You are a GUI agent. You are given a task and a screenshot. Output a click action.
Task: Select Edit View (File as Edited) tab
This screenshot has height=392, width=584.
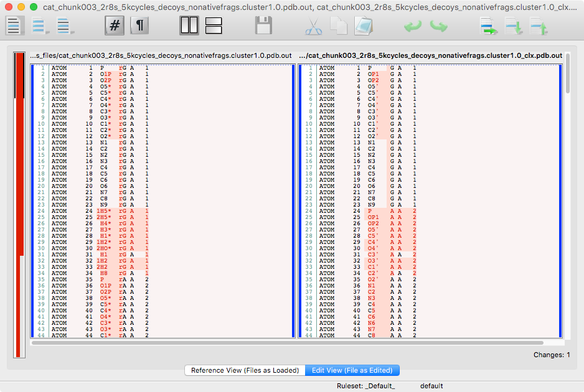click(x=352, y=370)
